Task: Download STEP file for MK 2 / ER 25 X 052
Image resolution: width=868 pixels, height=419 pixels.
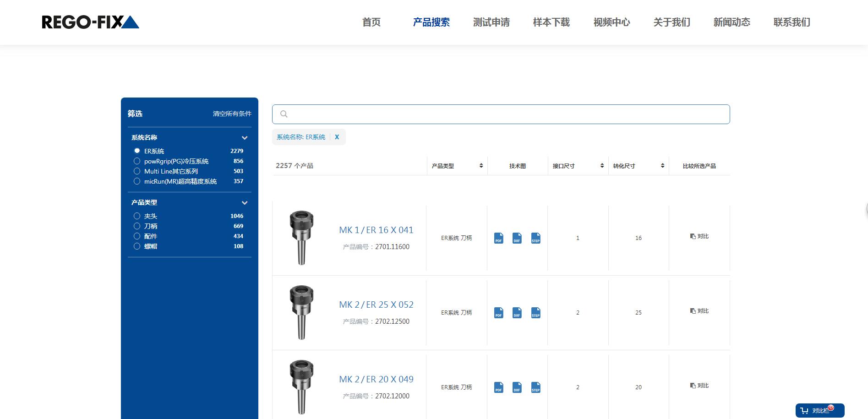Action: click(535, 313)
